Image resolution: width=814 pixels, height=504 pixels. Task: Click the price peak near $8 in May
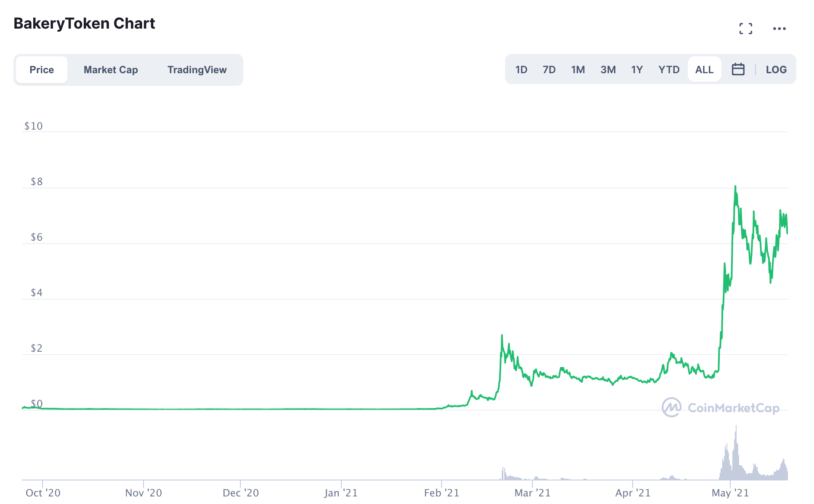point(735,186)
